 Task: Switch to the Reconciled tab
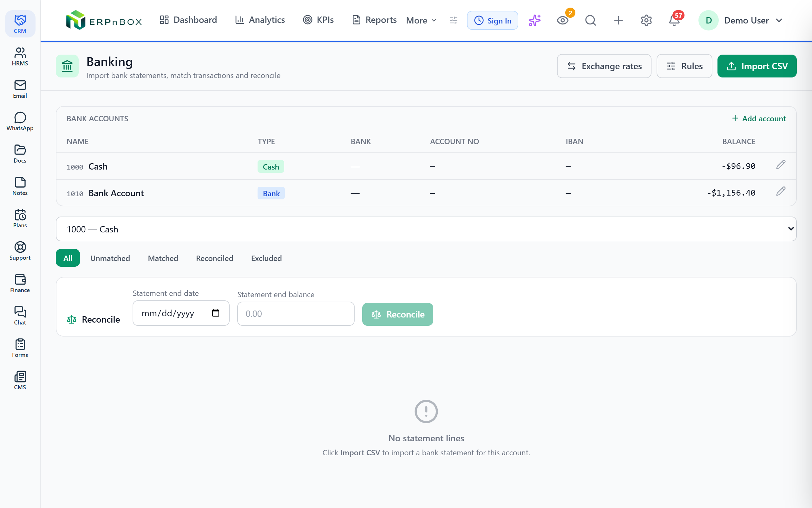tap(215, 258)
